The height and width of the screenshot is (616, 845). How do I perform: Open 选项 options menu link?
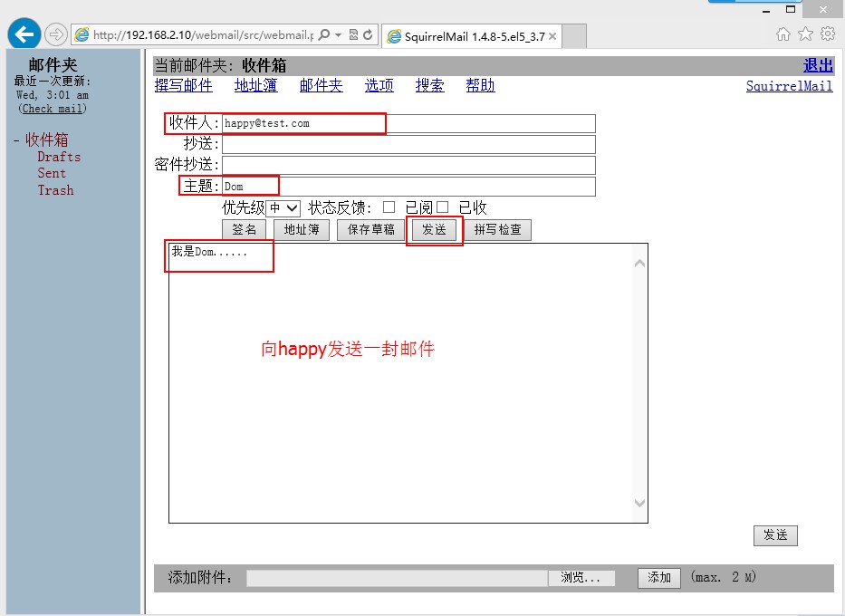[x=379, y=86]
